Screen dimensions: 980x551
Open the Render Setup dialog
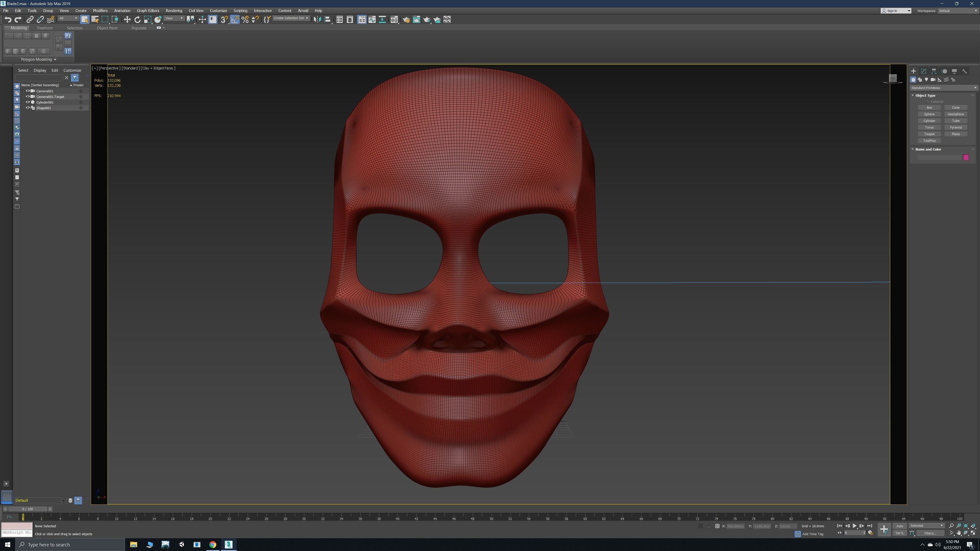point(406,19)
